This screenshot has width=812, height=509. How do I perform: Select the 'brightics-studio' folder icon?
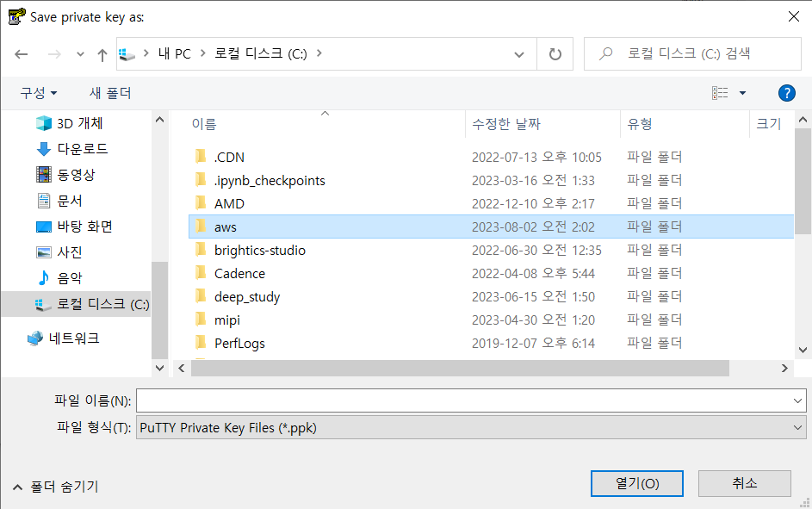point(201,250)
